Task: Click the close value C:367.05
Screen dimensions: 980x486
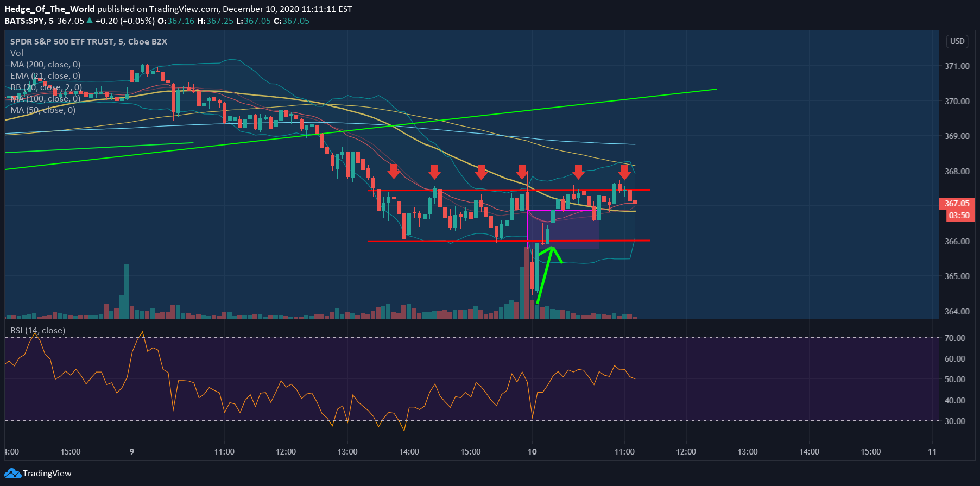Action: point(292,21)
